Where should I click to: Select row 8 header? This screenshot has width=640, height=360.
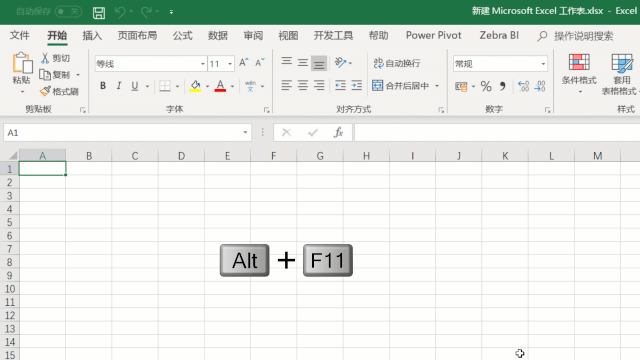pyautogui.click(x=9, y=262)
